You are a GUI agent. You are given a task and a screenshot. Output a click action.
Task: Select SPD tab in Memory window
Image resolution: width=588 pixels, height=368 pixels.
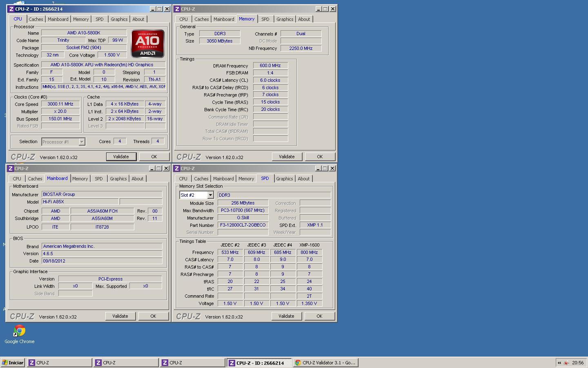[265, 19]
